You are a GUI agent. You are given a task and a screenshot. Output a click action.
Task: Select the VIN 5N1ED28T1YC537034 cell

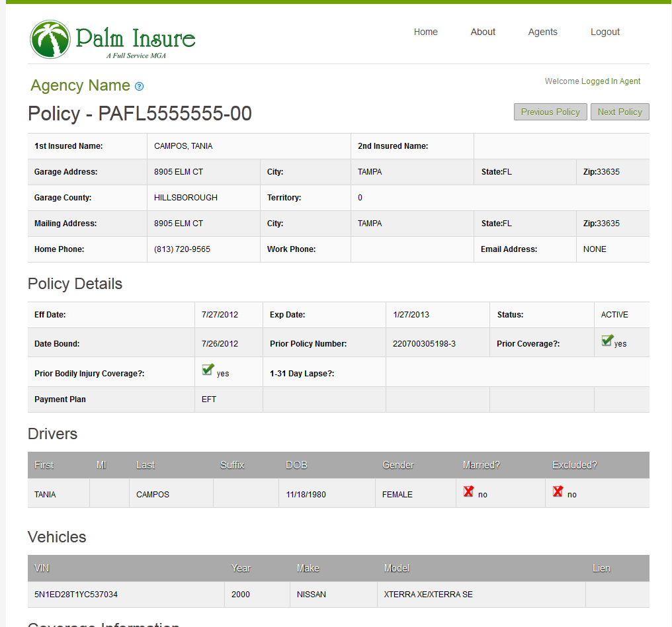click(76, 595)
